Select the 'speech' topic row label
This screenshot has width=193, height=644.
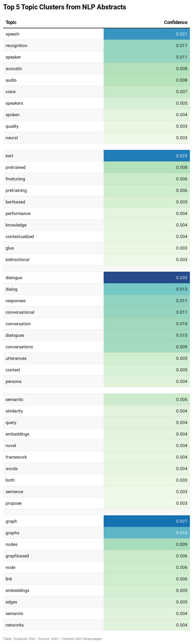[x=12, y=34]
